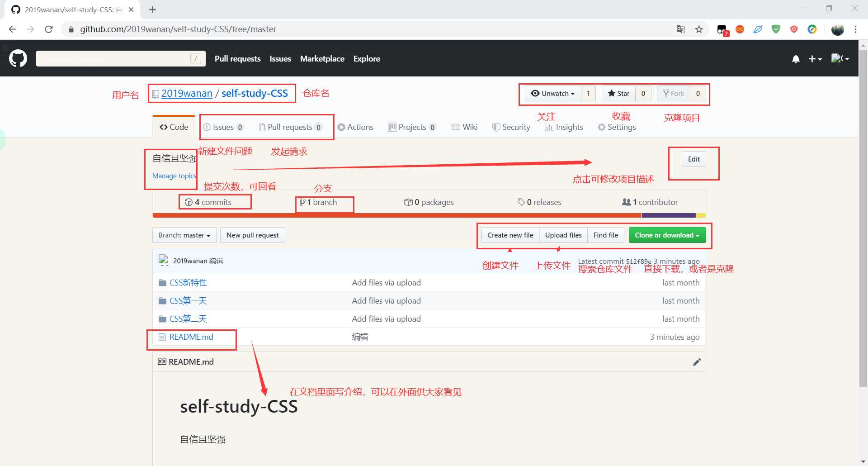Open the Unwatch dropdown
Image resolution: width=868 pixels, height=466 pixels.
pos(553,93)
